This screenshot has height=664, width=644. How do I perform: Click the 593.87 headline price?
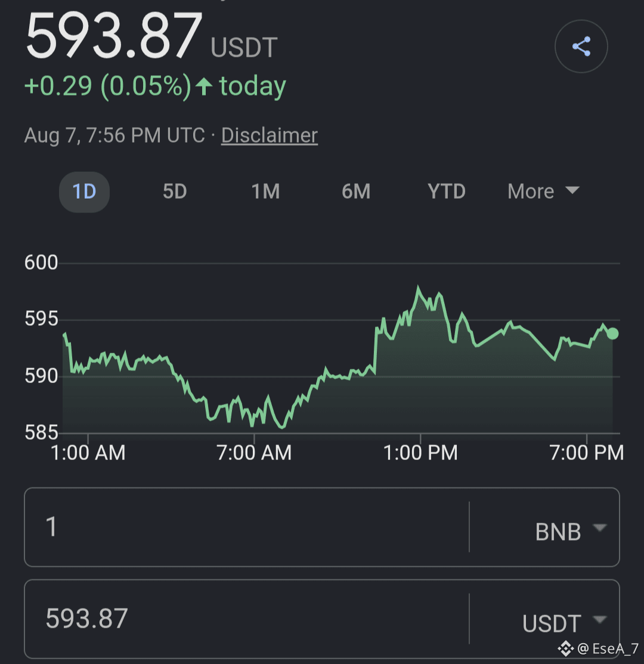coord(113,36)
